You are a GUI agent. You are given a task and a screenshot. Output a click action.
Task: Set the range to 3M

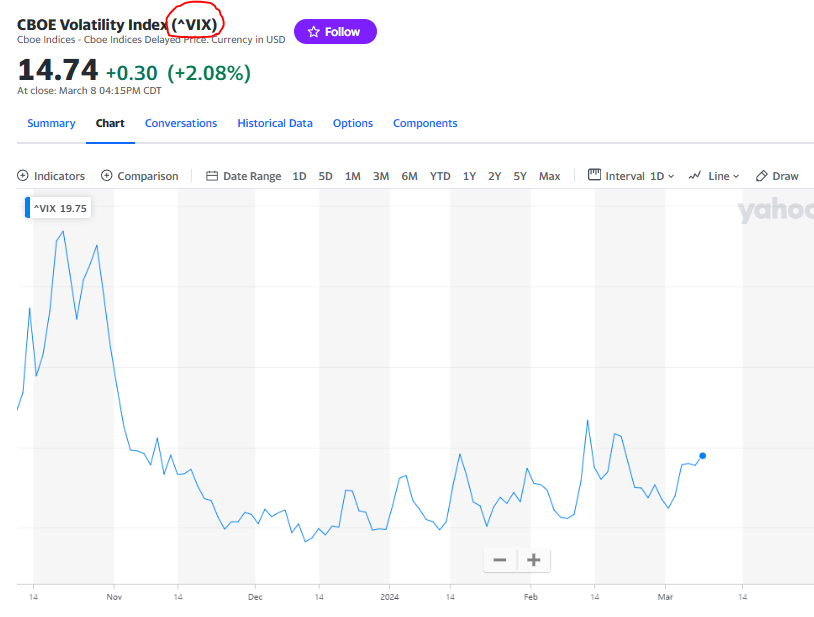coord(381,176)
